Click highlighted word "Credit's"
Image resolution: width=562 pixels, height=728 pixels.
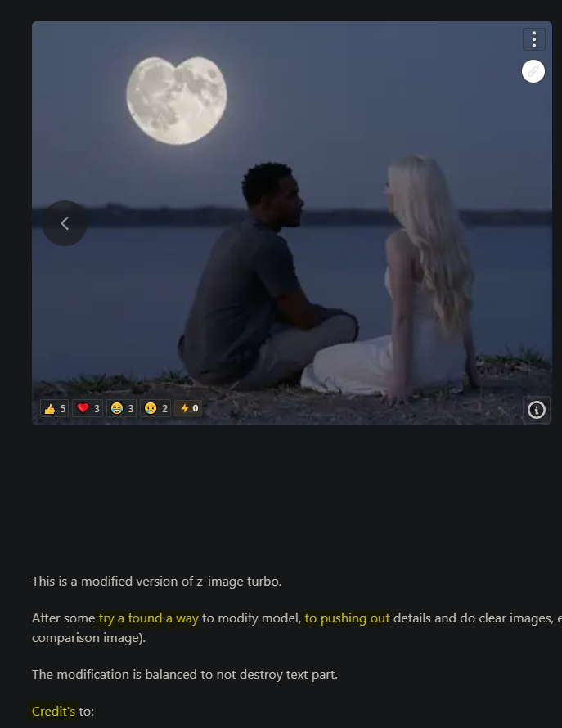pos(53,712)
